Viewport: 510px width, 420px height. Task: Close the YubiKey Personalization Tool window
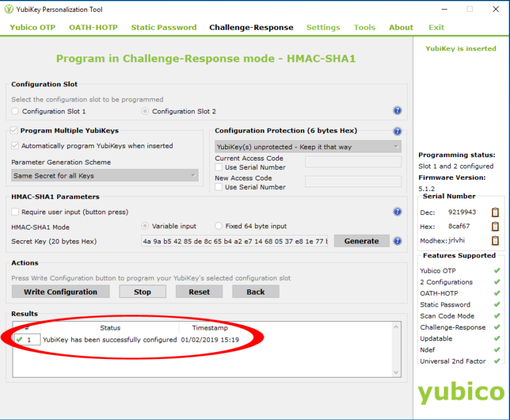(495, 9)
